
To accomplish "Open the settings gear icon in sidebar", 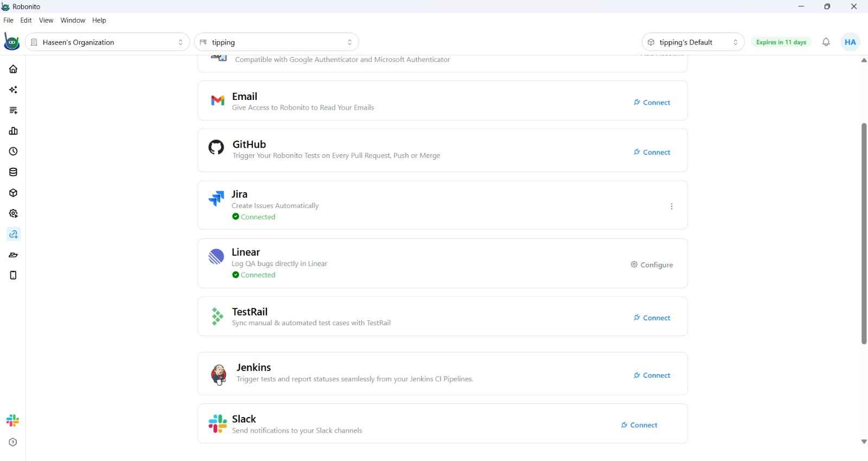I will (13, 213).
